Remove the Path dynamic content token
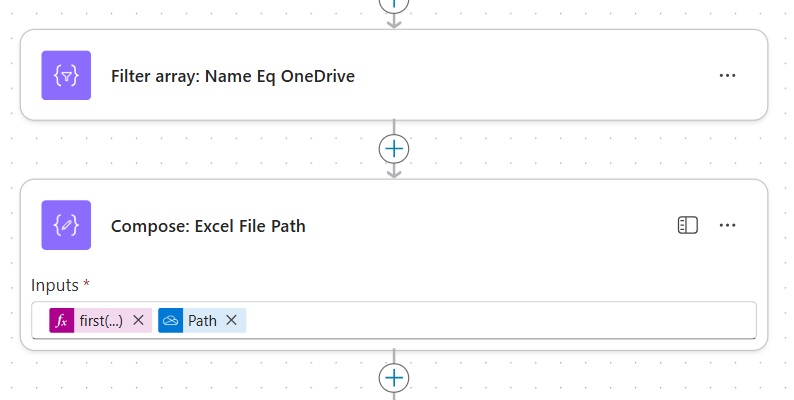This screenshot has height=400, width=794. click(x=231, y=320)
